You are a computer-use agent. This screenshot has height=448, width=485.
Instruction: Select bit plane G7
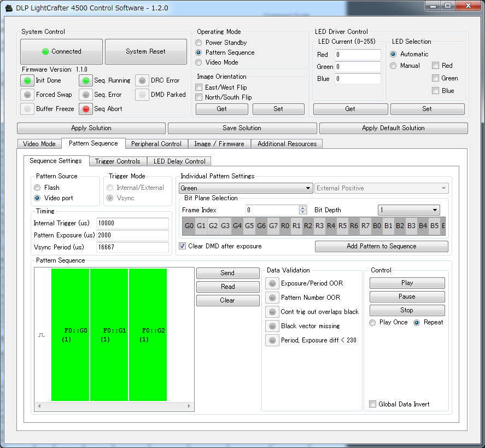click(x=273, y=226)
